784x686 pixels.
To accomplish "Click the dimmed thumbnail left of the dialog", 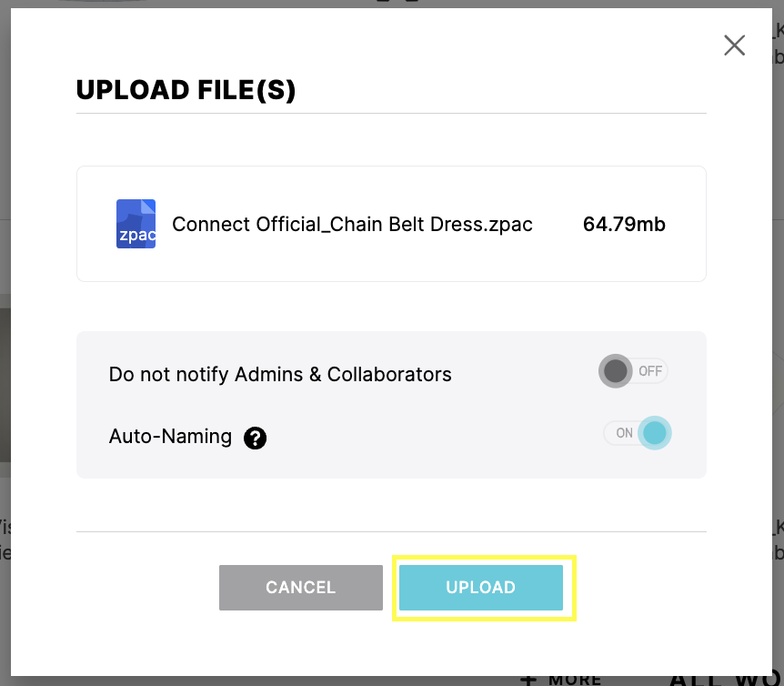I will coord(5,382).
